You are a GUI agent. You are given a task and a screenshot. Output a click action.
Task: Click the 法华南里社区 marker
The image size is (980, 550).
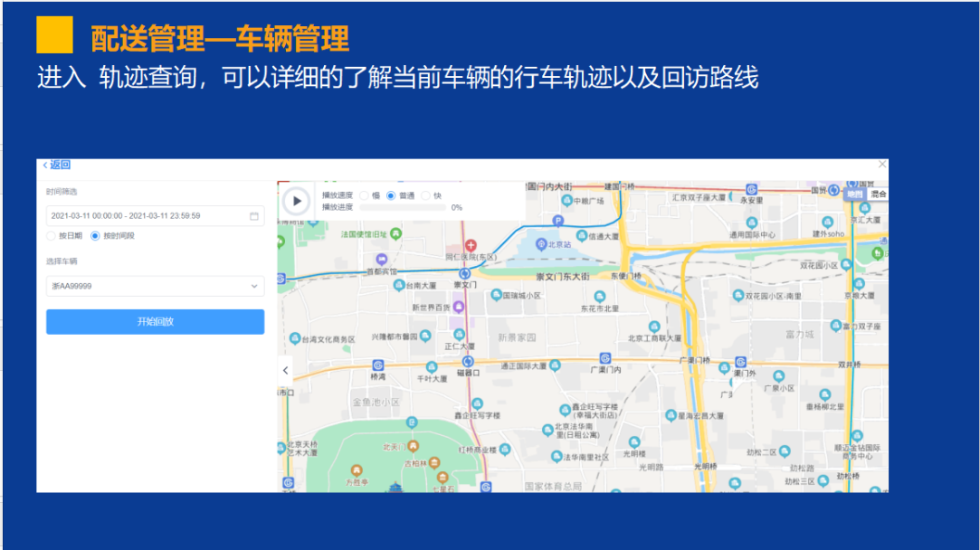(557, 457)
